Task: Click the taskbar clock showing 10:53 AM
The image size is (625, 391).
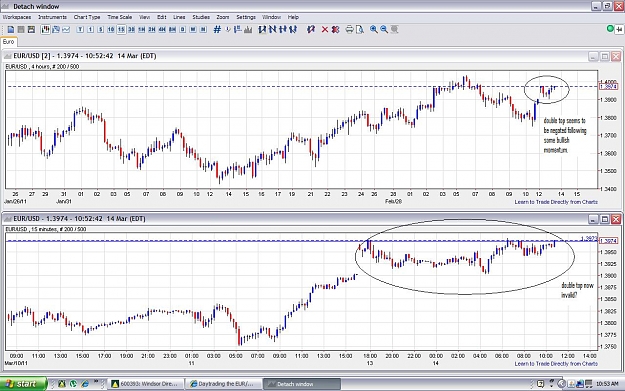Action: point(607,384)
